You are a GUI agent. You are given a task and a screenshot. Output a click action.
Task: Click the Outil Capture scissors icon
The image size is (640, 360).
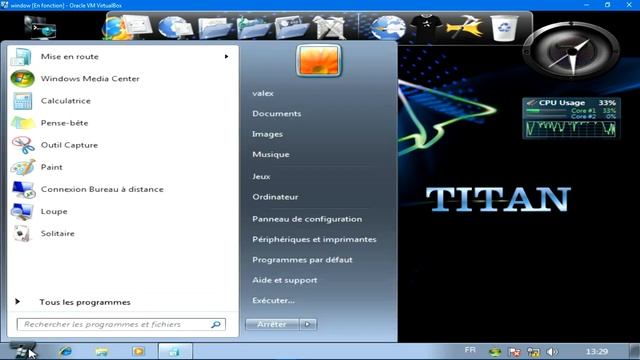click(x=22, y=145)
